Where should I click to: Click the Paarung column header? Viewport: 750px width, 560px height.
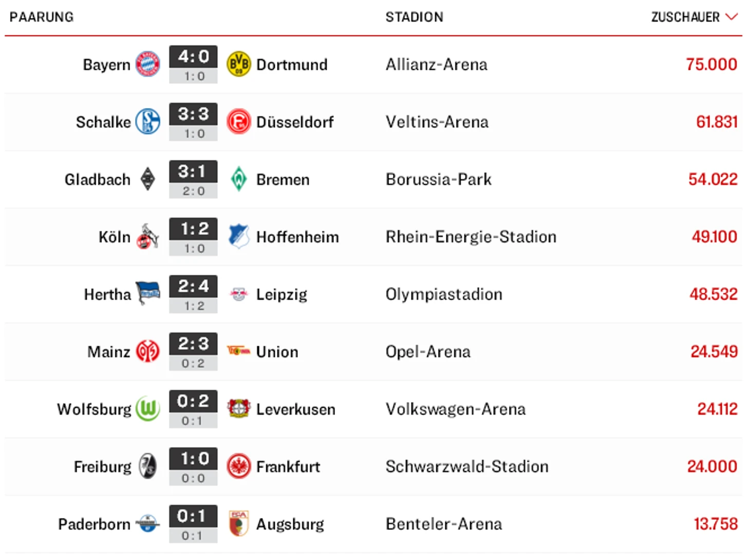pyautogui.click(x=42, y=17)
